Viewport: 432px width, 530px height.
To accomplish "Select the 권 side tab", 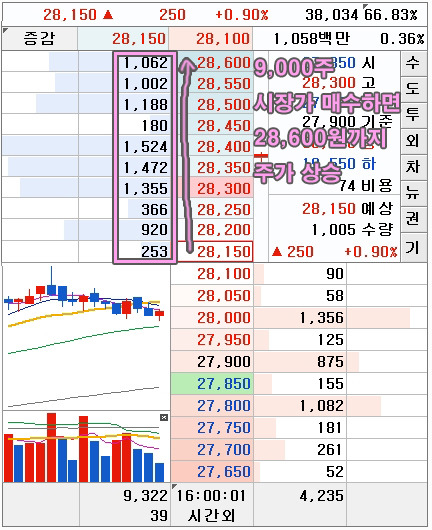I will [412, 219].
